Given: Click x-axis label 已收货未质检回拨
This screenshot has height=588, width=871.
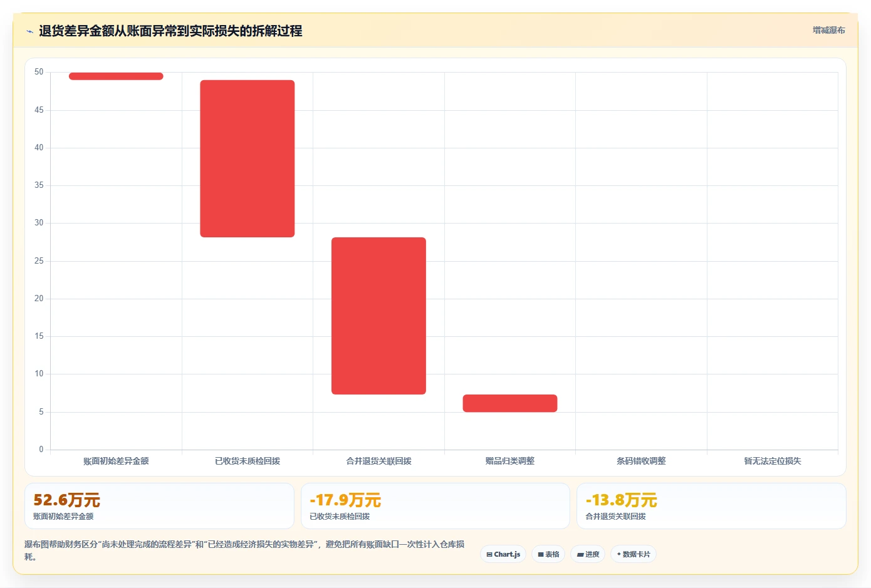Looking at the screenshot, I should [248, 461].
